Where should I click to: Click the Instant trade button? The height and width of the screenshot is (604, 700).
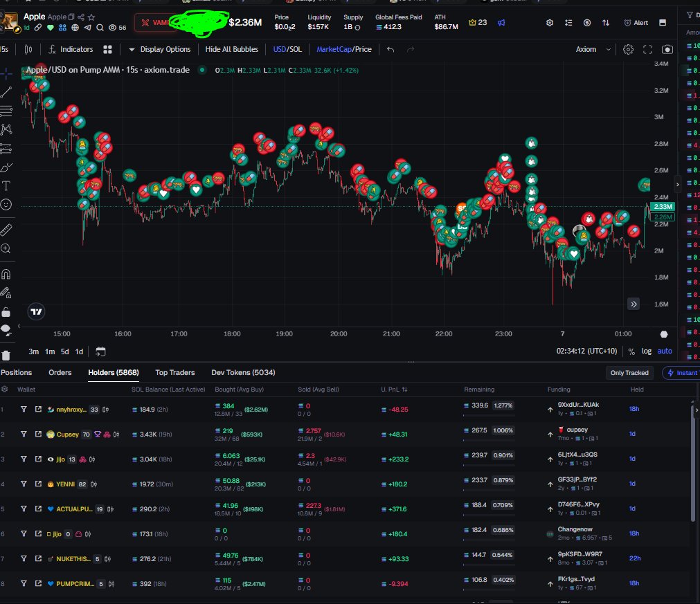(x=681, y=373)
